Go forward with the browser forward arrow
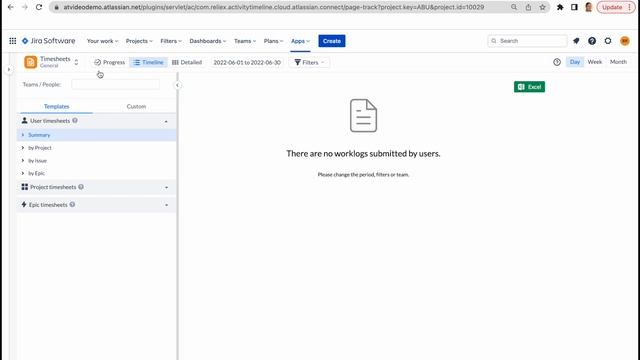This screenshot has height=360, width=640. click(24, 7)
